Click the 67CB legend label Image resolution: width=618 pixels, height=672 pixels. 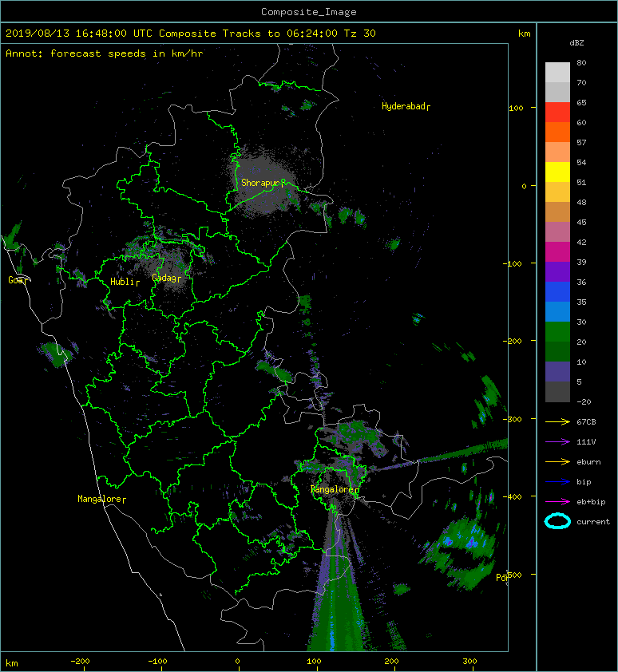586,421
